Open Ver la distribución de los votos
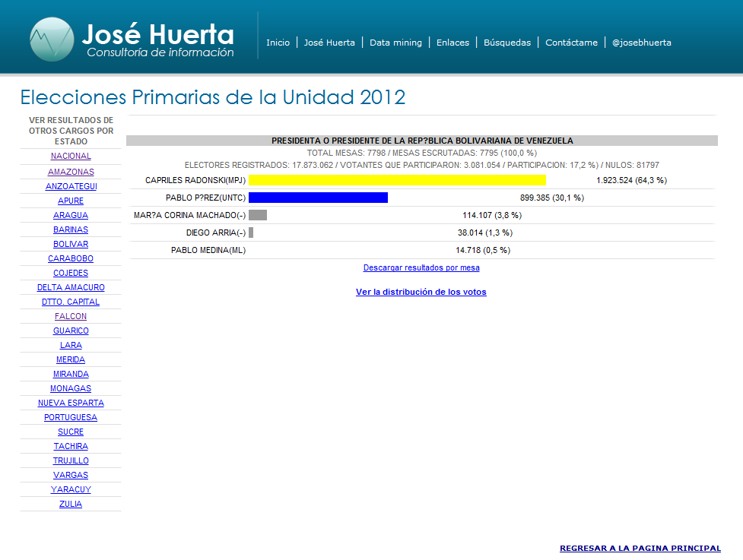 421,292
